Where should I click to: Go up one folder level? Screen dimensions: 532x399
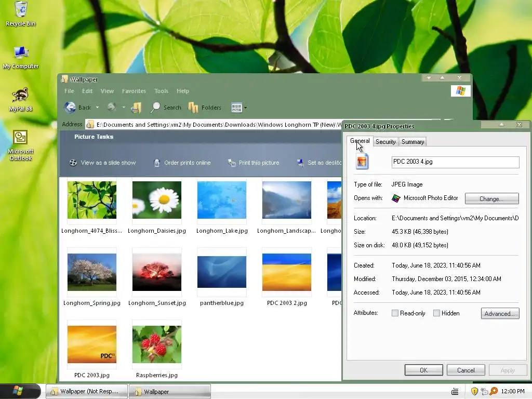[x=136, y=108]
